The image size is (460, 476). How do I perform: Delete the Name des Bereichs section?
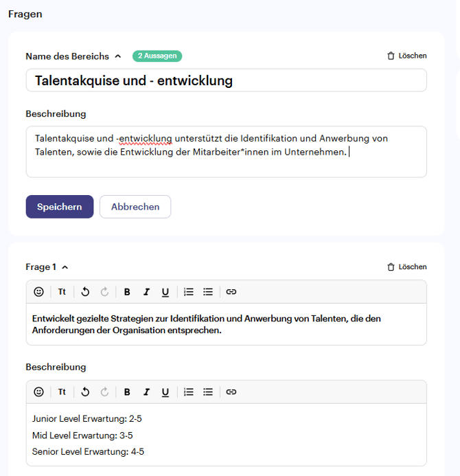coord(407,56)
